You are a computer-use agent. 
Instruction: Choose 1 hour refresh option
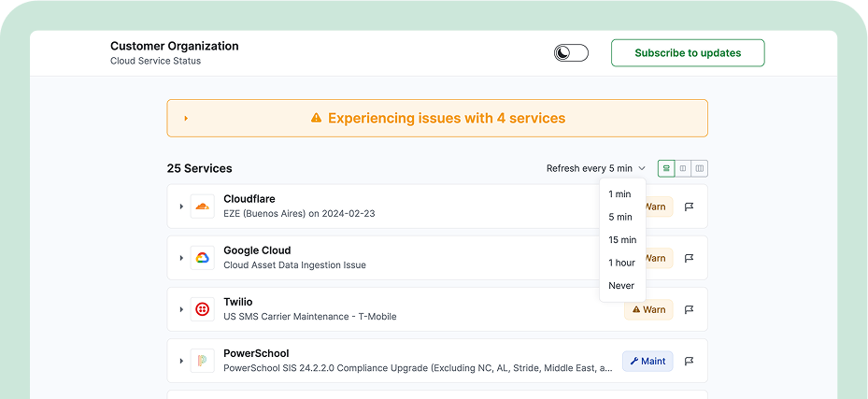[622, 263]
